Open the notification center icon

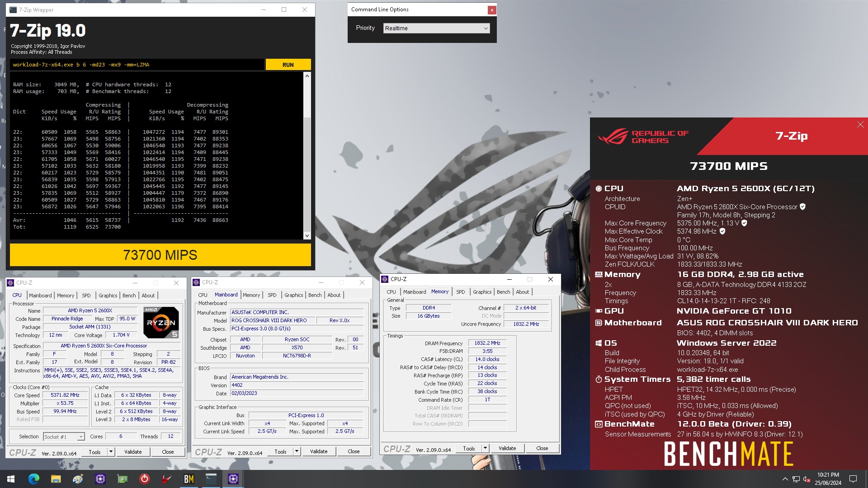[853, 479]
